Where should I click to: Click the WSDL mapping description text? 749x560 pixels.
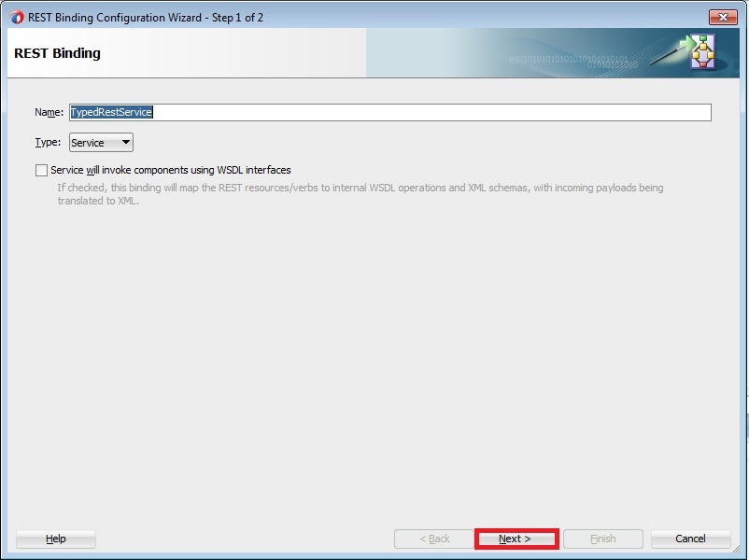(x=360, y=194)
